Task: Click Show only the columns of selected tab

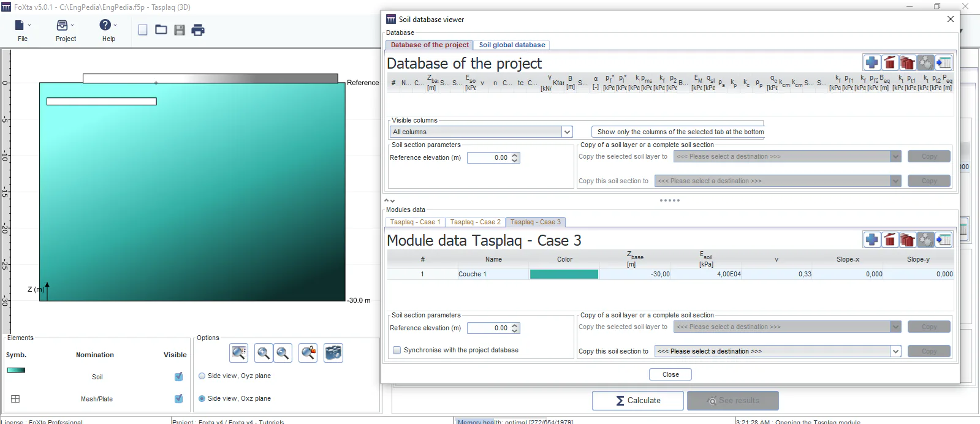Action: point(677,132)
